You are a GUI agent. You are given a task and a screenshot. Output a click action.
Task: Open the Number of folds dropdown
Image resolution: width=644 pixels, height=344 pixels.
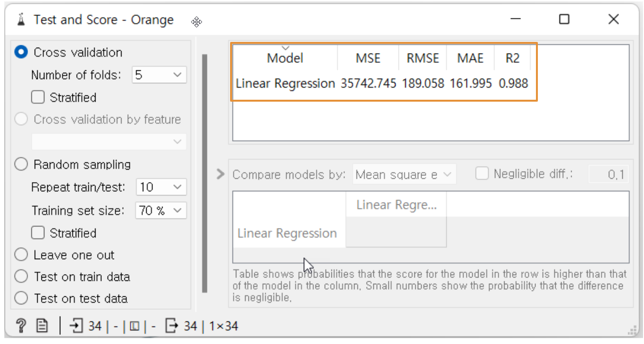coord(159,75)
